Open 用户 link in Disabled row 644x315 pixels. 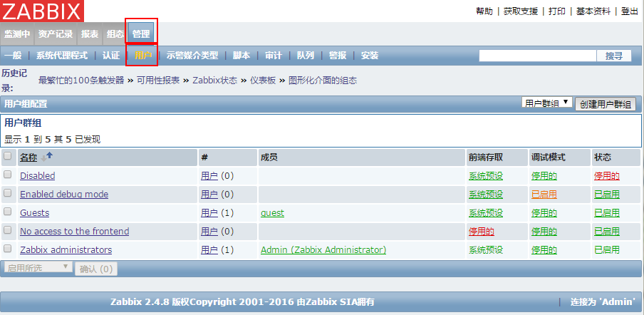[209, 176]
